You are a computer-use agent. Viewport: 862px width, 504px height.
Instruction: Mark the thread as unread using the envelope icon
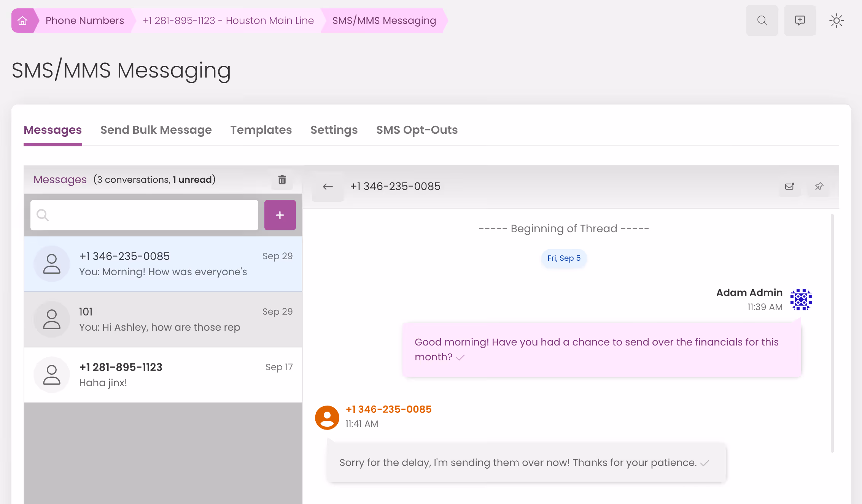point(790,186)
